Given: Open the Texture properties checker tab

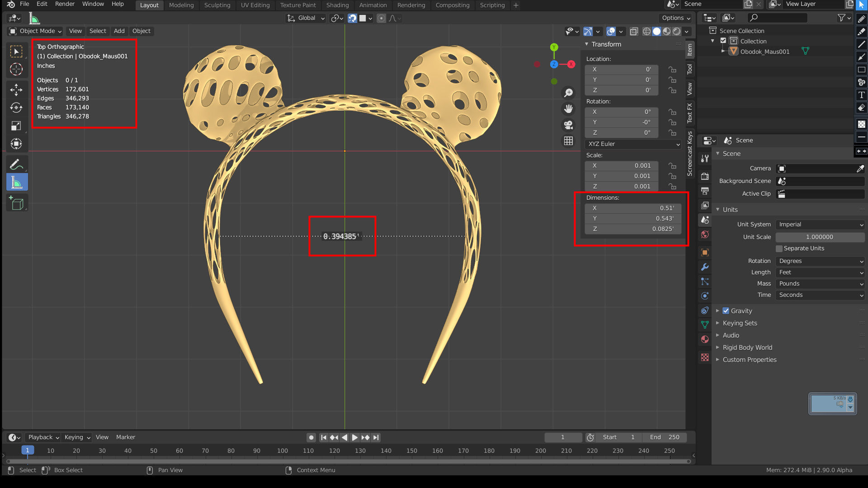Looking at the screenshot, I should 705,357.
